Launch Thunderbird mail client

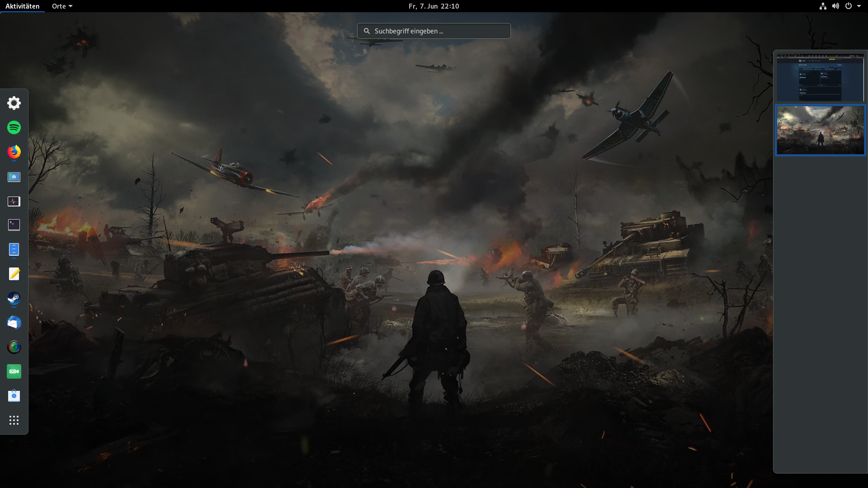(x=14, y=323)
